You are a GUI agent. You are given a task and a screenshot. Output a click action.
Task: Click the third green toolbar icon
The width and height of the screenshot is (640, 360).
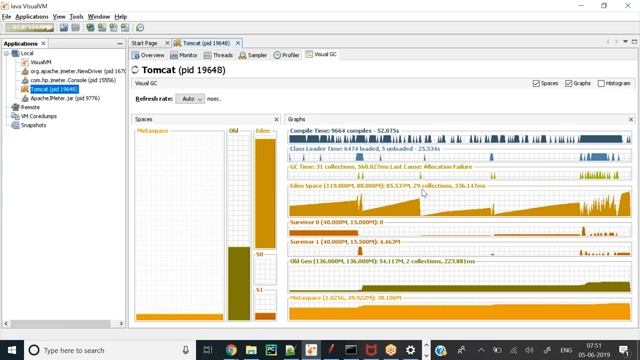113,28
